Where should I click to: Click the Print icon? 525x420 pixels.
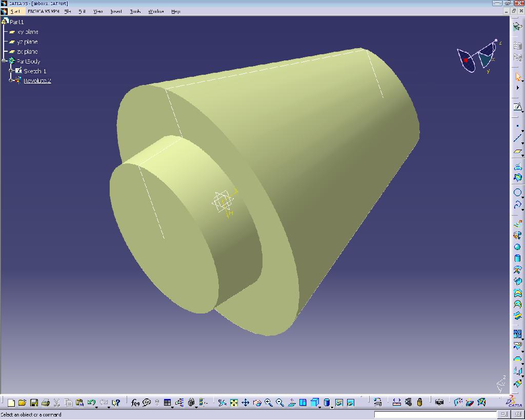click(x=45, y=403)
